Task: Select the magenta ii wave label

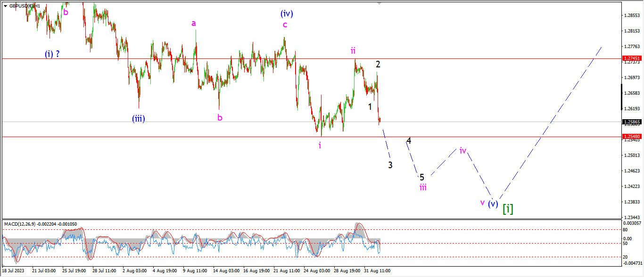Action: (353, 50)
